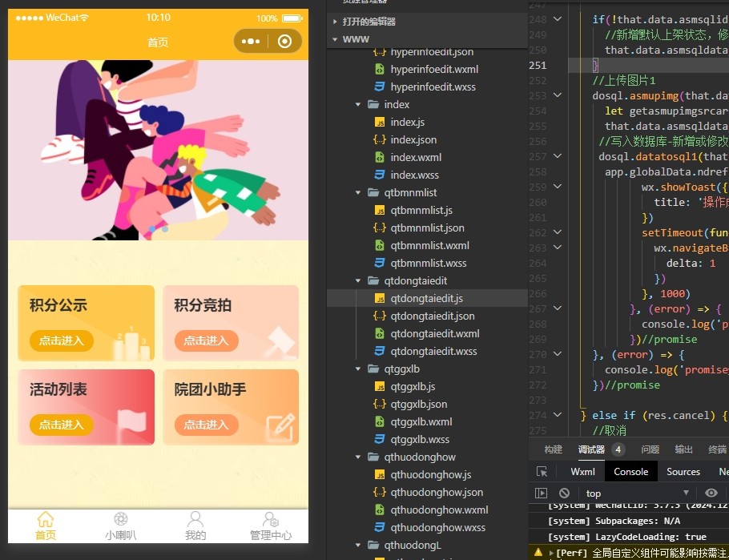Click 点击进入 on 积分公示 card

pyautogui.click(x=62, y=341)
